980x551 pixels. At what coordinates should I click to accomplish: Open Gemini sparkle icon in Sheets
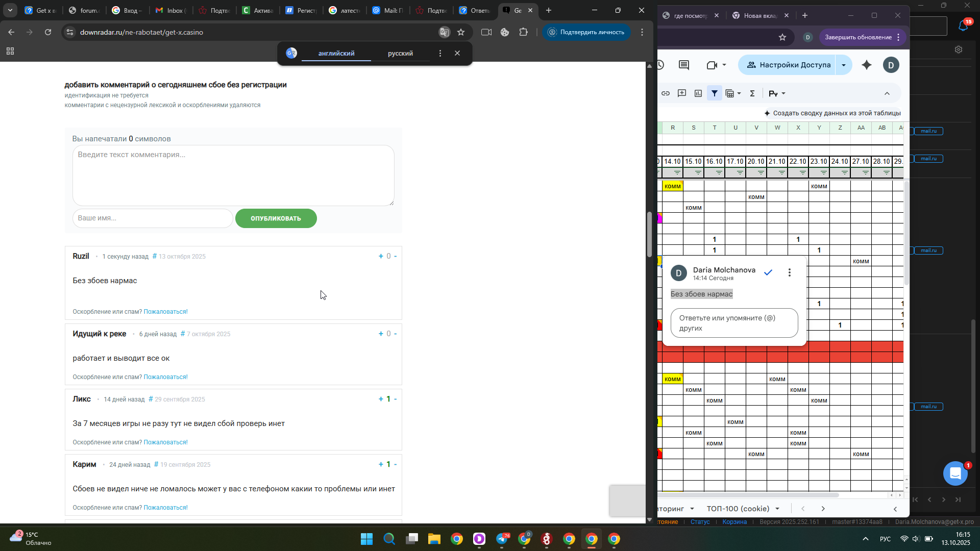point(867,65)
